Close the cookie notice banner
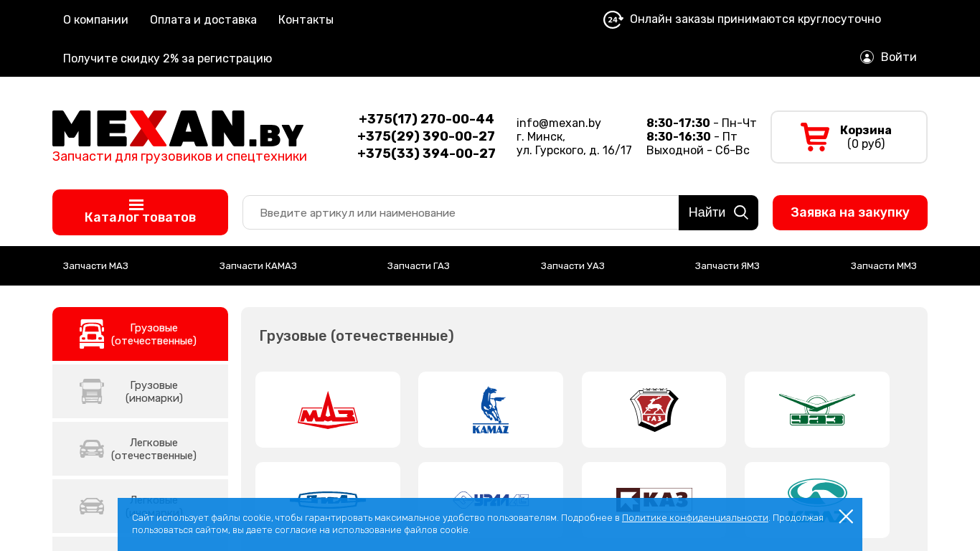The height and width of the screenshot is (551, 980). point(846,517)
